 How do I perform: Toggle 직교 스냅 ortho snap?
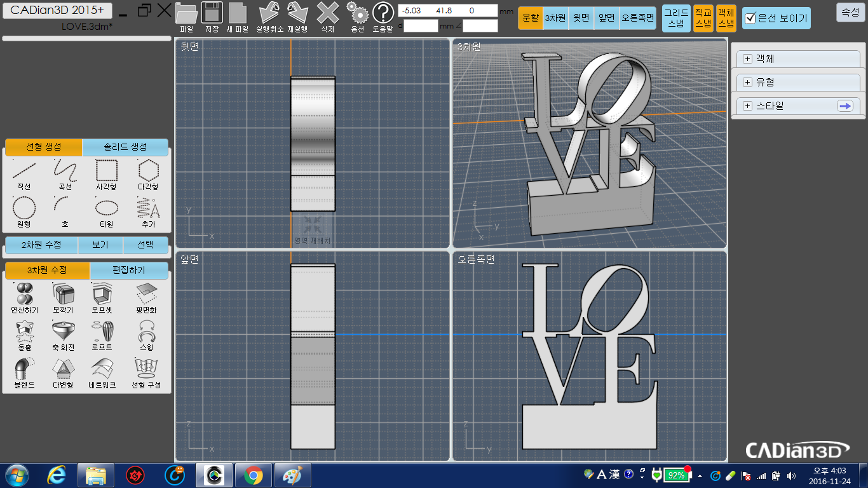click(703, 18)
